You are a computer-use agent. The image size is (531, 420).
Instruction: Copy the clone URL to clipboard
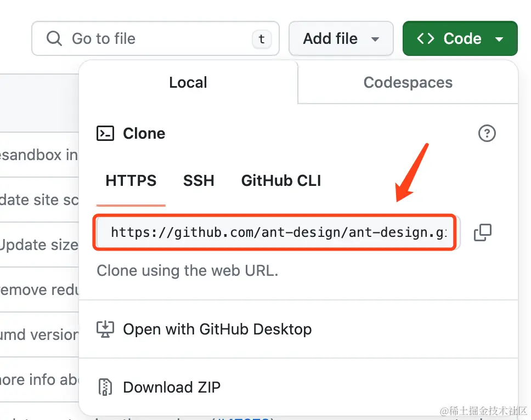[x=482, y=232]
